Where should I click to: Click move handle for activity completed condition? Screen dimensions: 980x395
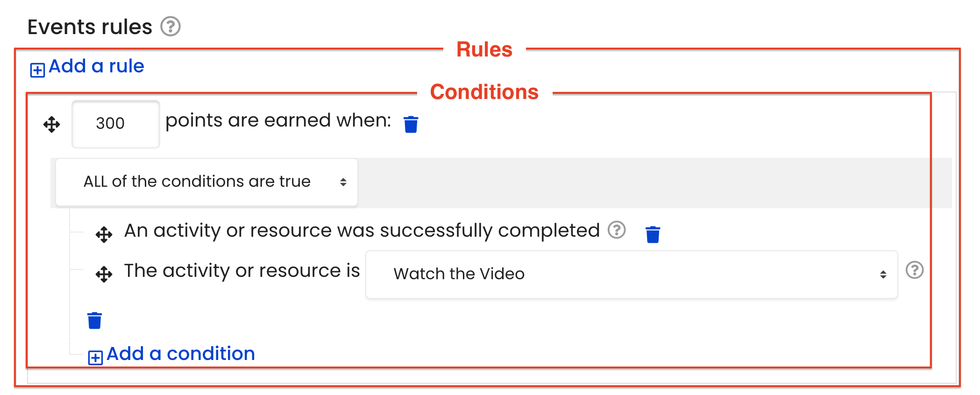[x=104, y=234]
